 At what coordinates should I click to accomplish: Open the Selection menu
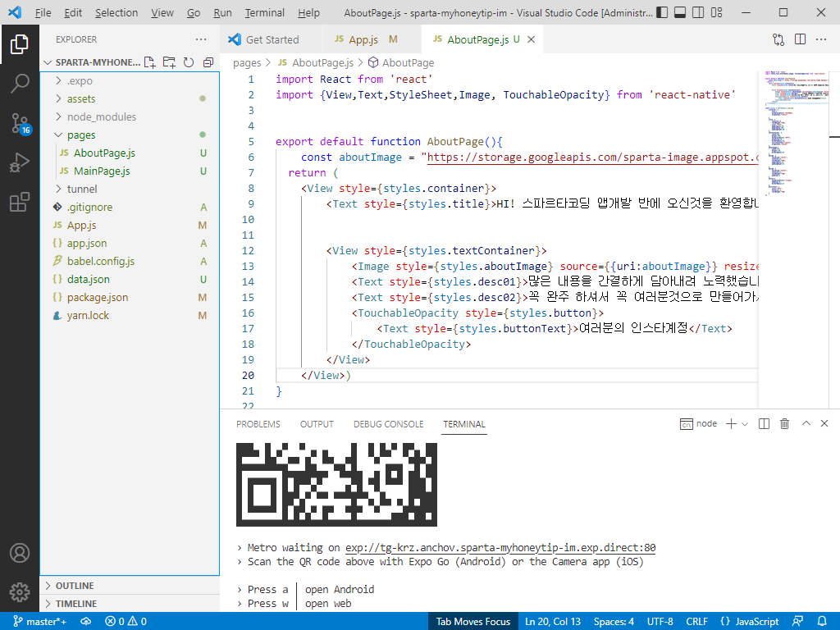coord(116,12)
